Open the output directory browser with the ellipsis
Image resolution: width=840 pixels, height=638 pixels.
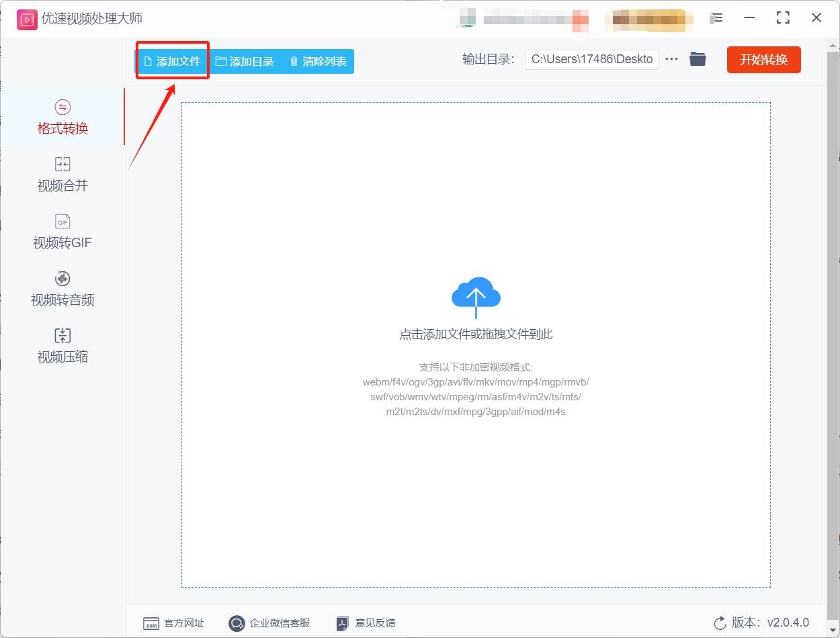(x=671, y=59)
